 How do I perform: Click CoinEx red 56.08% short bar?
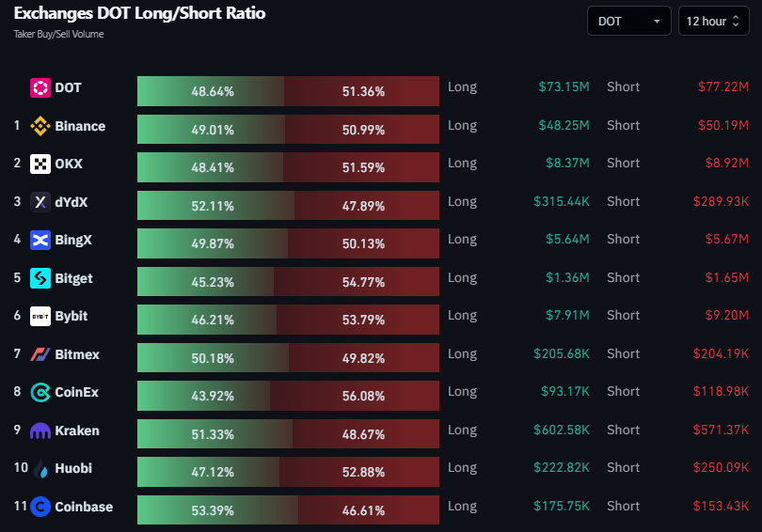pos(355,396)
